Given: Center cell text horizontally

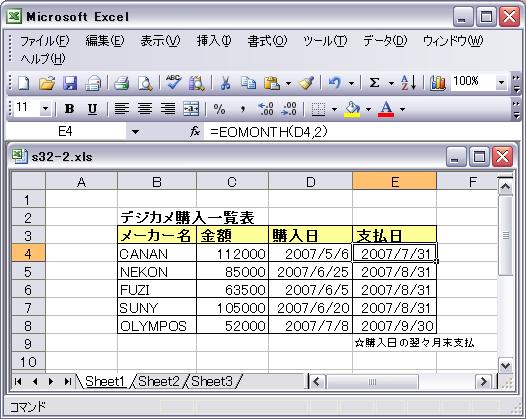Looking at the screenshot, I should pos(145,109).
